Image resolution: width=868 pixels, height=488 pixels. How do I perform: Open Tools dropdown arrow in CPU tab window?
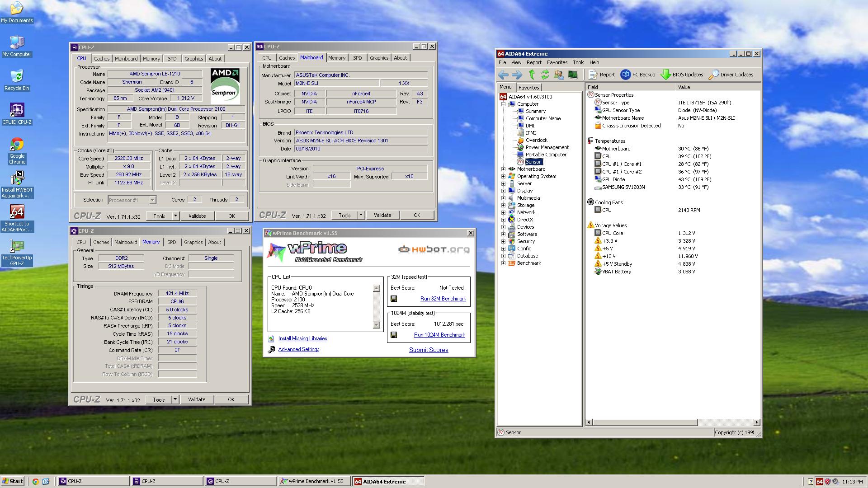(175, 216)
